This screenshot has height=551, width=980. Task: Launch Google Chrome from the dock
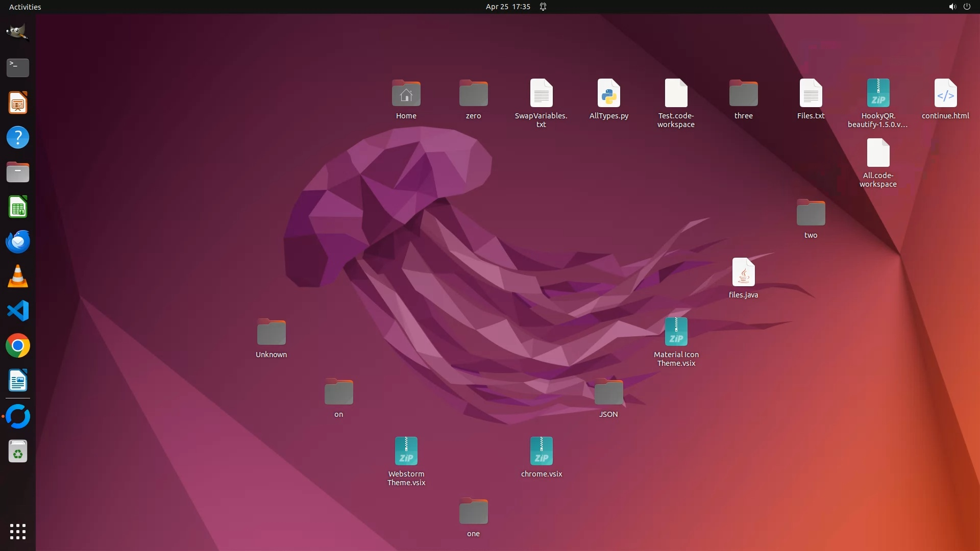[x=17, y=346]
